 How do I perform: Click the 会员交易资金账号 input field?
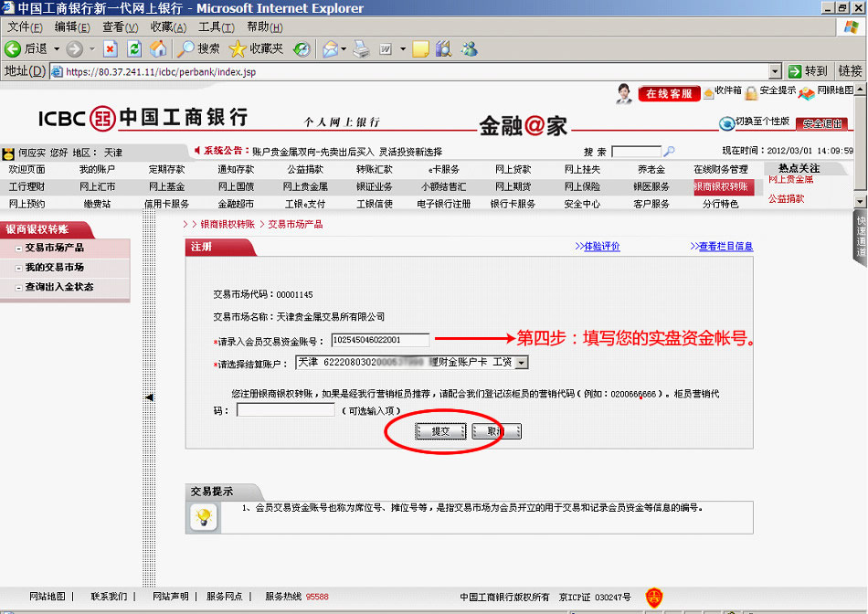[380, 340]
